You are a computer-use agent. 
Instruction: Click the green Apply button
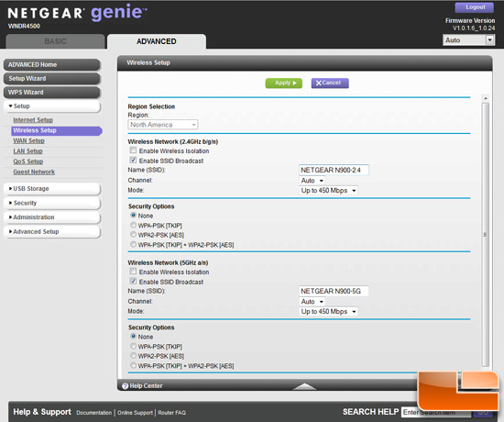pyautogui.click(x=284, y=83)
